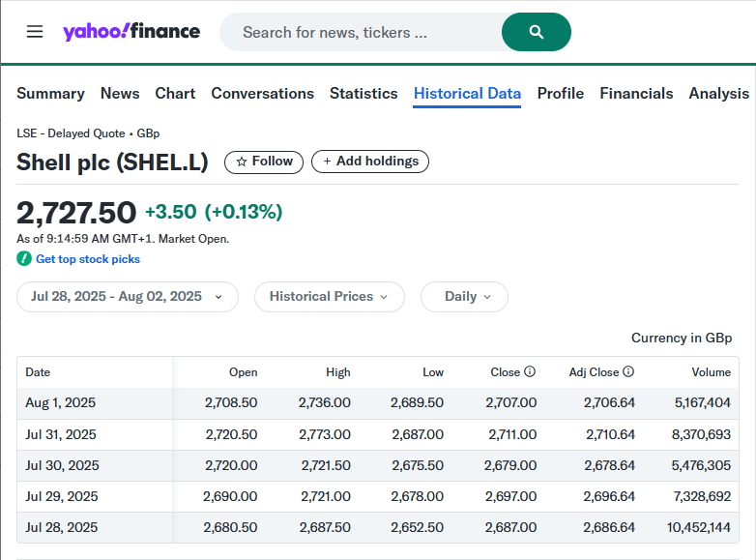Click the open price 2,690.00
Screen dimensions: 756x560
tap(230, 496)
